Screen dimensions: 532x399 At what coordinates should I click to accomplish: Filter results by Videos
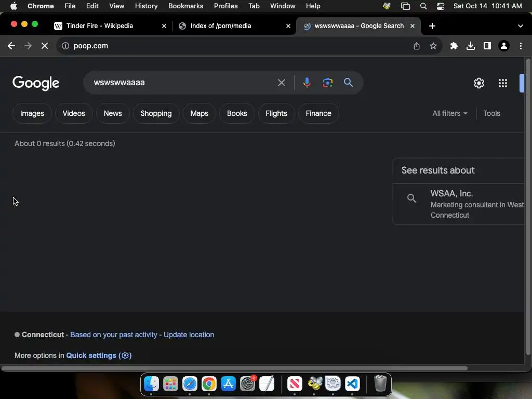pos(74,113)
